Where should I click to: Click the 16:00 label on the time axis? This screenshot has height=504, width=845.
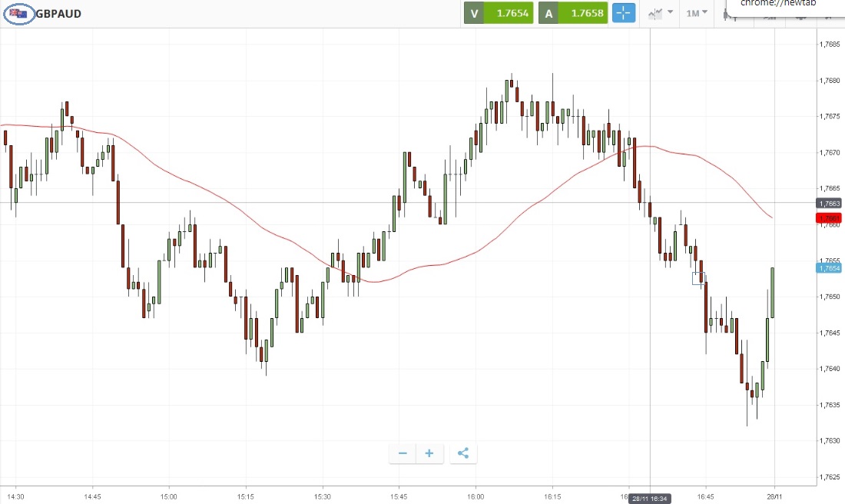point(475,497)
